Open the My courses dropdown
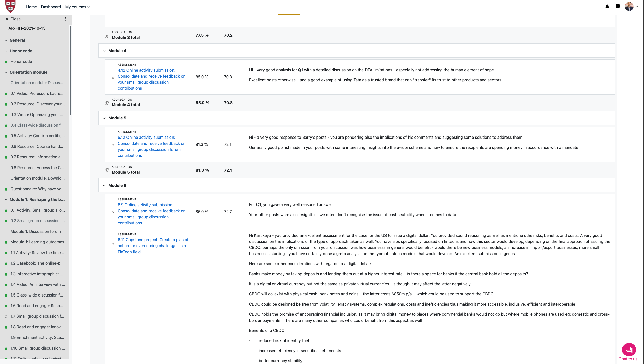The image size is (644, 364). tap(77, 7)
